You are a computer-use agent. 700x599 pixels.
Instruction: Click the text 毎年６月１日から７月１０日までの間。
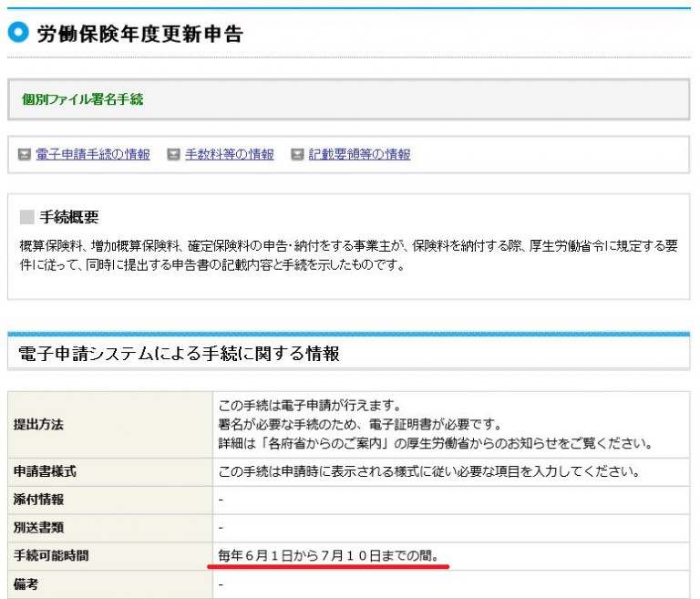tap(328, 555)
